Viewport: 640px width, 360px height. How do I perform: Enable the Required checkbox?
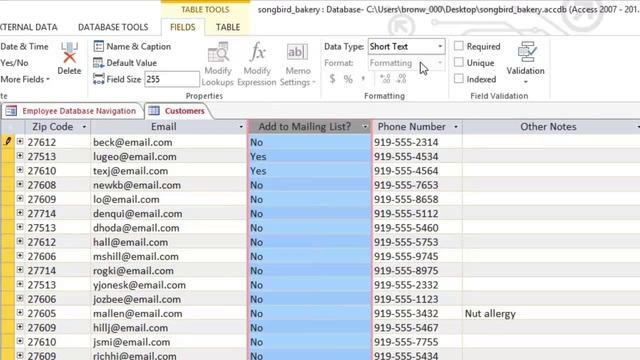point(459,46)
